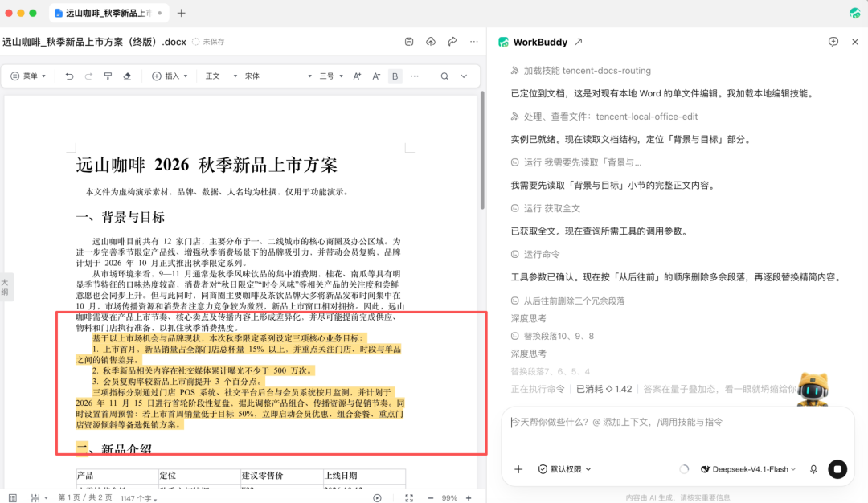Select the format painter tool
868x503 pixels.
click(108, 76)
